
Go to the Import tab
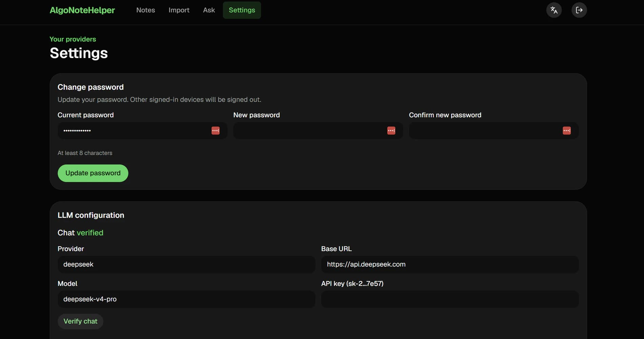coord(179,10)
